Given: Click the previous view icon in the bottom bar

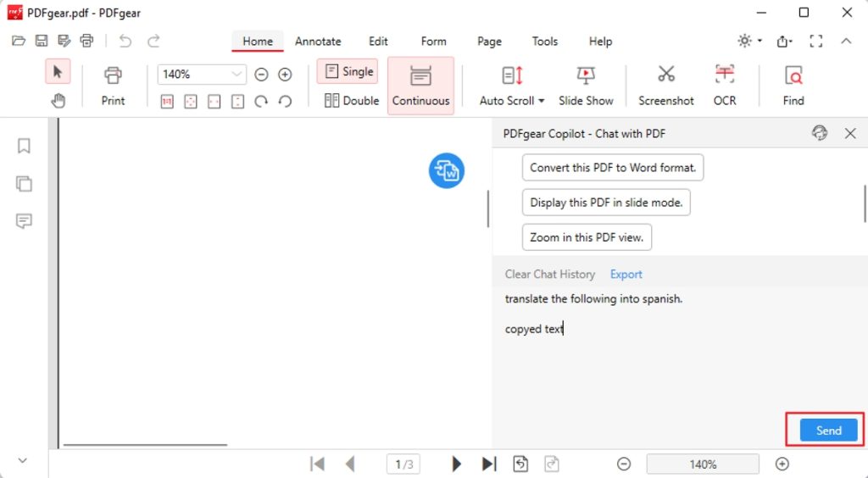Looking at the screenshot, I should click(x=520, y=464).
